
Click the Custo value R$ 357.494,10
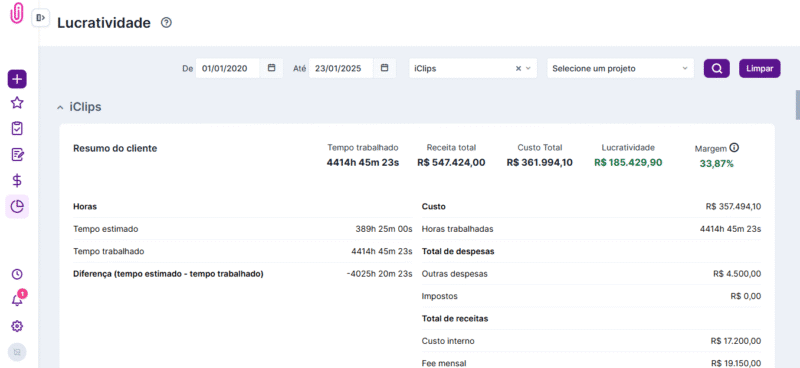(x=733, y=207)
